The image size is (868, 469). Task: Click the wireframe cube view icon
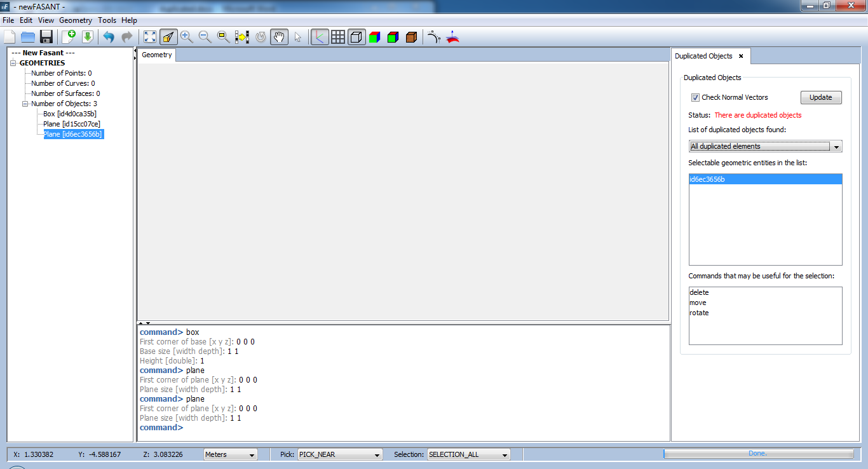click(356, 37)
